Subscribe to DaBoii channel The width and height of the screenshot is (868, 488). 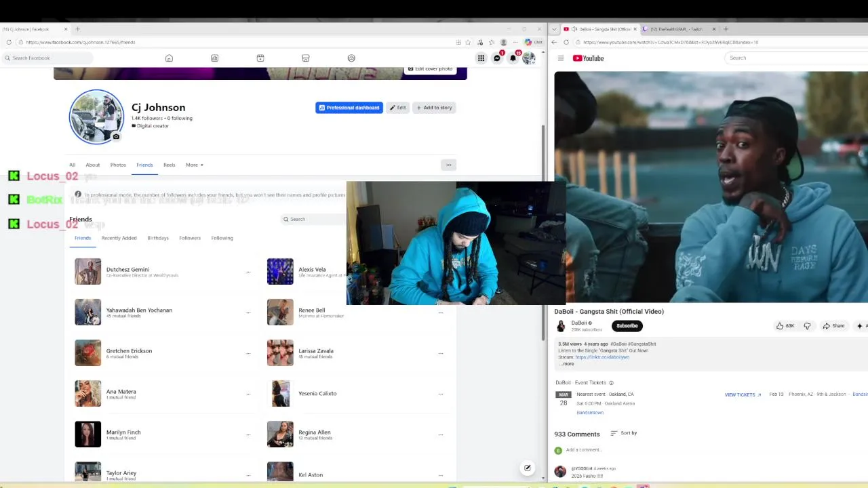[x=627, y=326]
